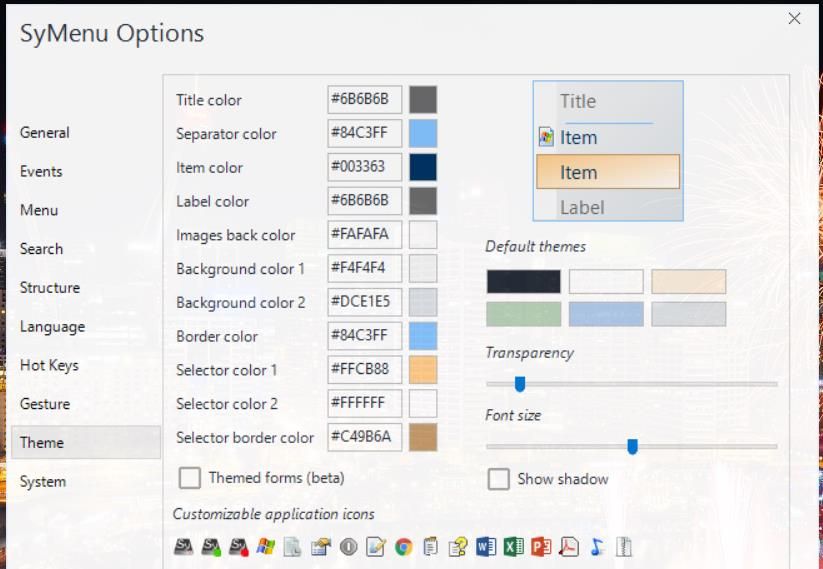Edit Images back color #FAFAFA field

click(365, 235)
